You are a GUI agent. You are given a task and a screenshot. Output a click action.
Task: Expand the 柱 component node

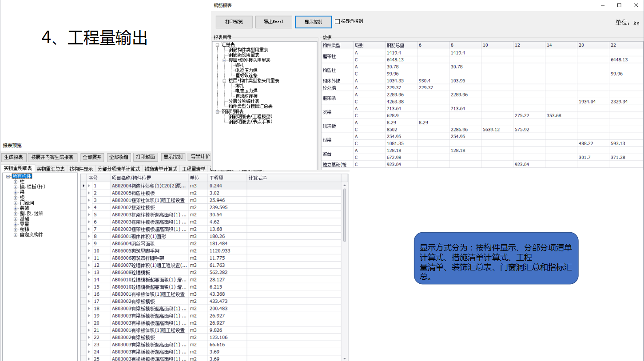click(x=16, y=182)
